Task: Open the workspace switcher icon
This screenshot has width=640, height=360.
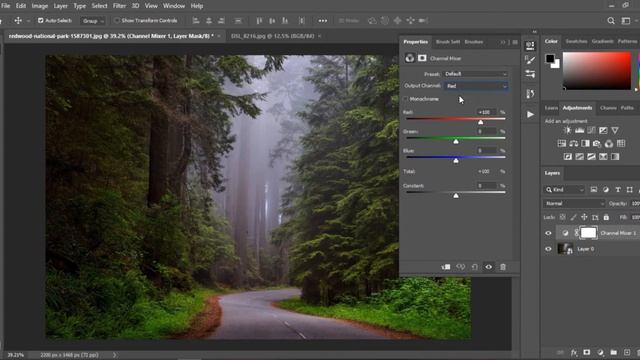Action: [x=626, y=20]
